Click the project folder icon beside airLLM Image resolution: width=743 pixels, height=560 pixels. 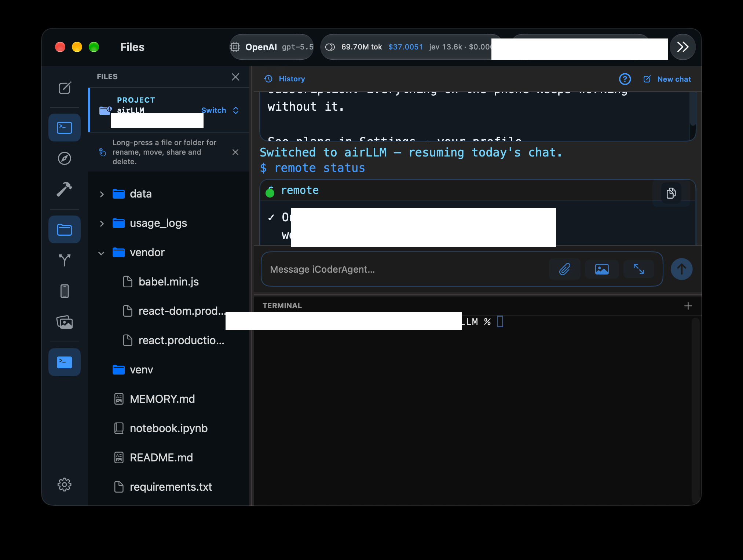point(105,110)
